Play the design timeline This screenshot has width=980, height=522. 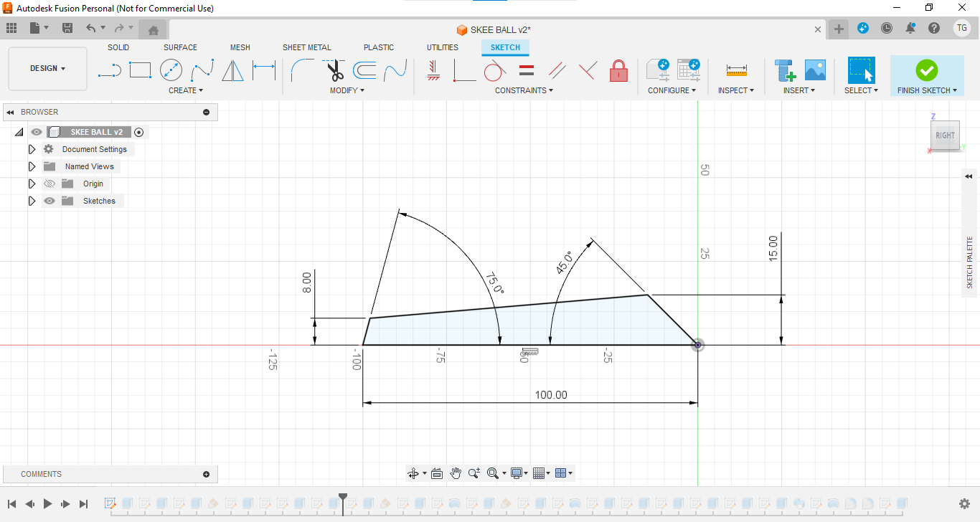coord(47,504)
